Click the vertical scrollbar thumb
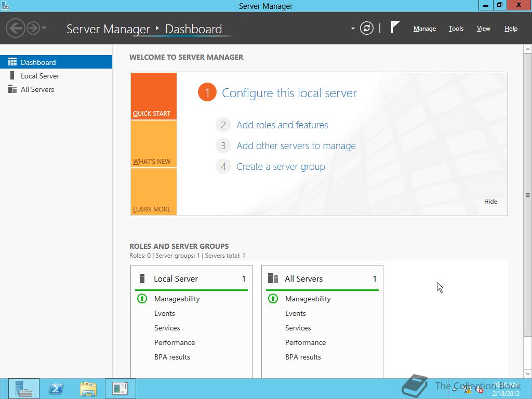The height and width of the screenshot is (399, 532). click(x=528, y=195)
